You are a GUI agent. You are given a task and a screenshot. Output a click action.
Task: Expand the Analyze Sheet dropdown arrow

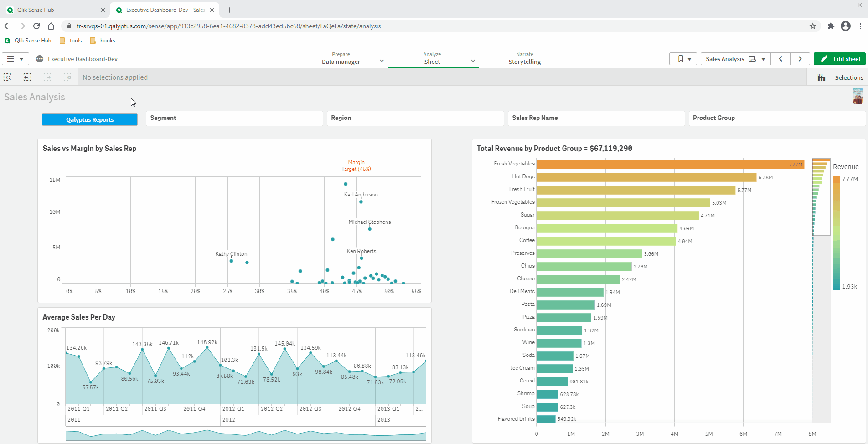point(473,61)
